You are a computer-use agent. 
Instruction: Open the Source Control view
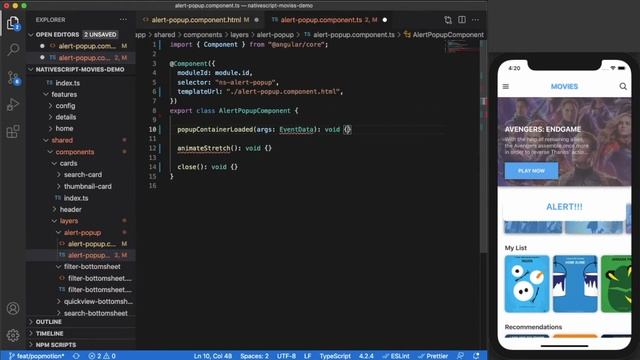pos(13,77)
